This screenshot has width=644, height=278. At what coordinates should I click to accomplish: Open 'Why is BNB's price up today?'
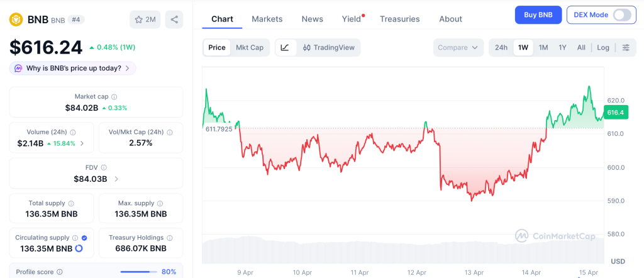pyautogui.click(x=72, y=68)
